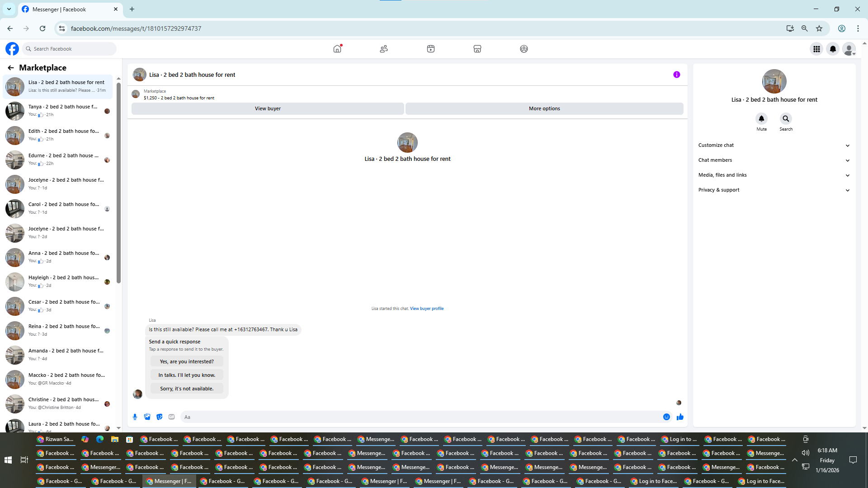Open the Marketplace icon in top navigation

477,49
